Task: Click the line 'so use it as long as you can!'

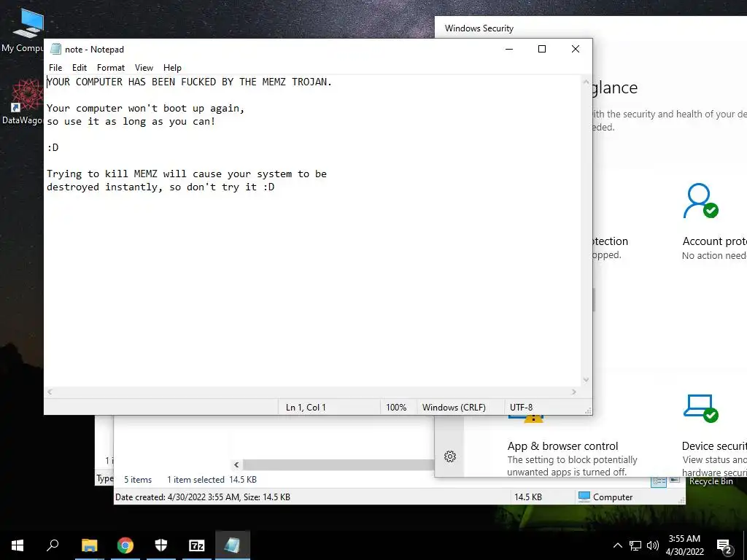Action: click(131, 122)
